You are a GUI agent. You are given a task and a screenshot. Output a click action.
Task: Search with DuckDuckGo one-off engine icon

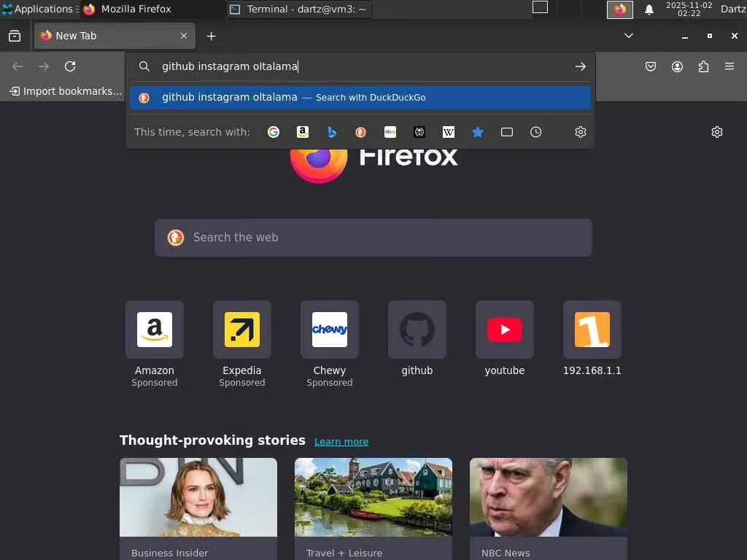[360, 132]
